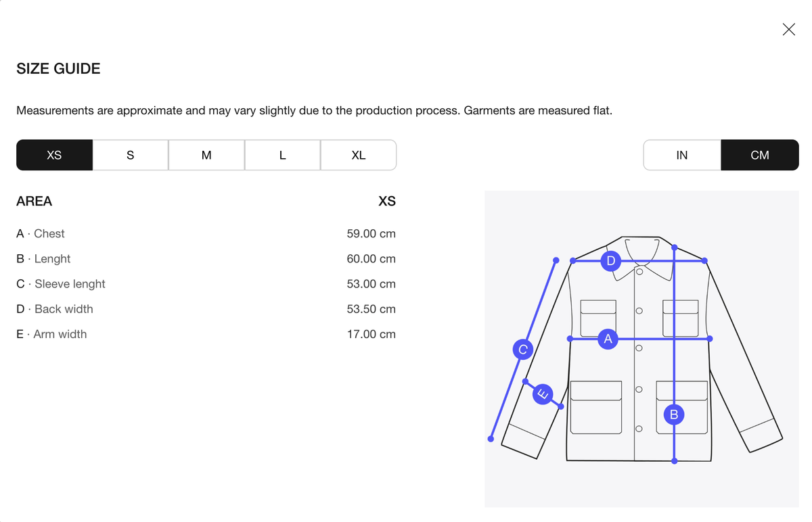Click the B · Lenght row label
This screenshot has width=812, height=522.
pos(43,258)
